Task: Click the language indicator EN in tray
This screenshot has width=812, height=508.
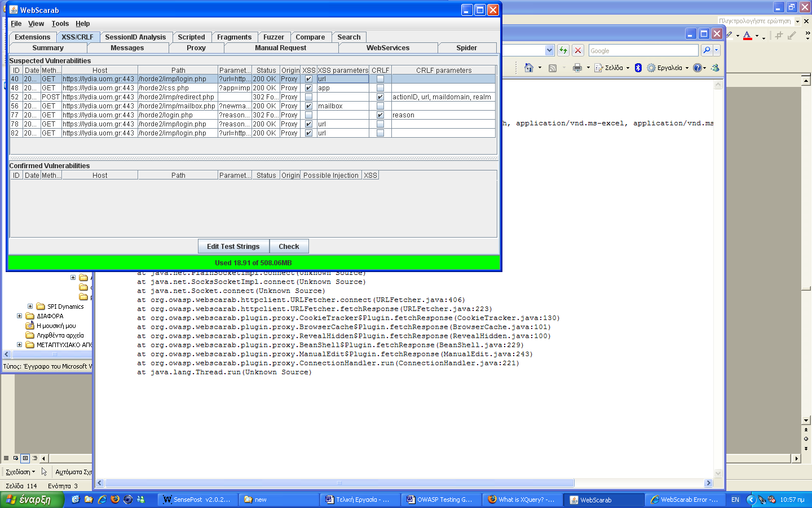Action: coord(735,500)
